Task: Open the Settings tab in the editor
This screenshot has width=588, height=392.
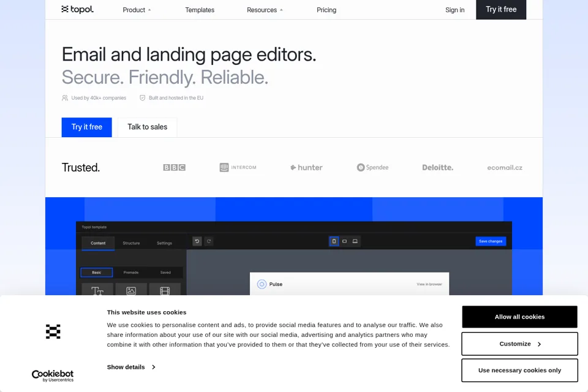Action: point(164,243)
